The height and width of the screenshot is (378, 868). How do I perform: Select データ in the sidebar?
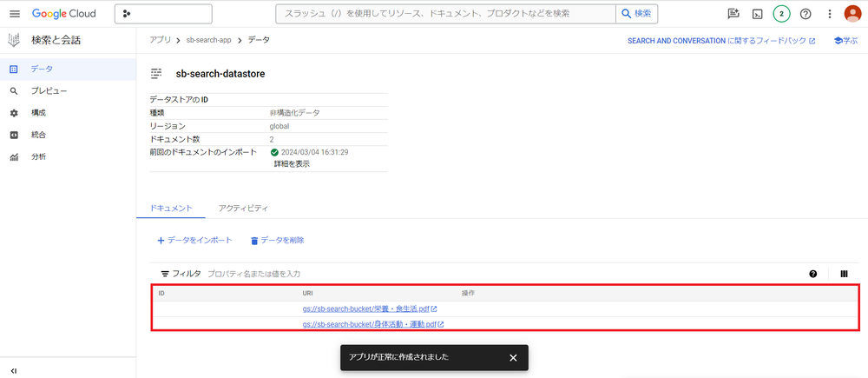click(68, 70)
